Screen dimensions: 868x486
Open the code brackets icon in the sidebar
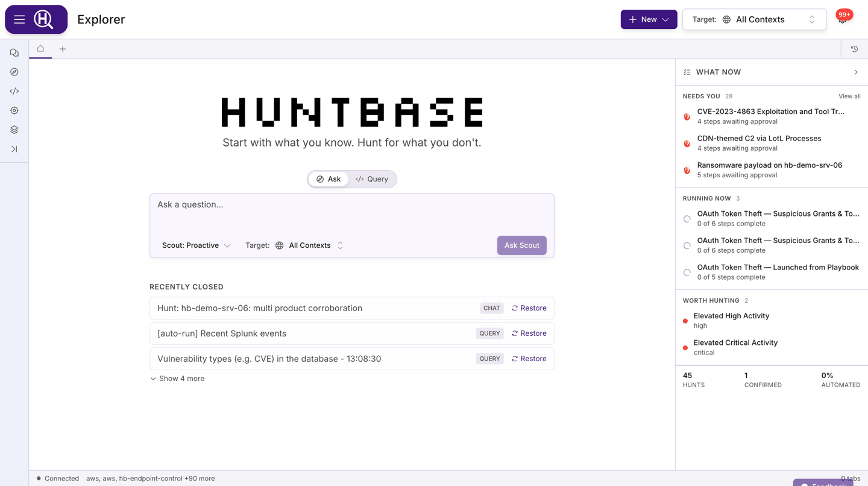click(x=14, y=91)
